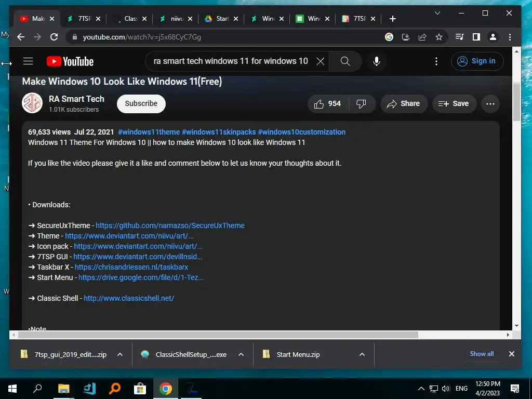This screenshot has width=532, height=399.
Task: Open the 7TSP GUI deviantart link
Action: click(x=138, y=257)
